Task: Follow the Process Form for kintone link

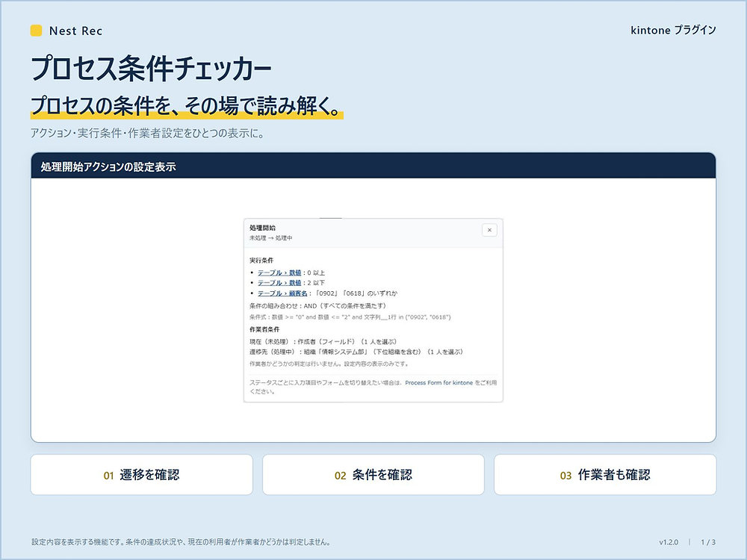Action: pos(438,382)
